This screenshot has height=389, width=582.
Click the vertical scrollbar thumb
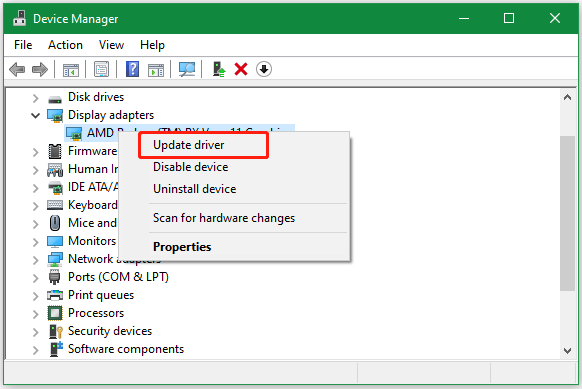[567, 213]
